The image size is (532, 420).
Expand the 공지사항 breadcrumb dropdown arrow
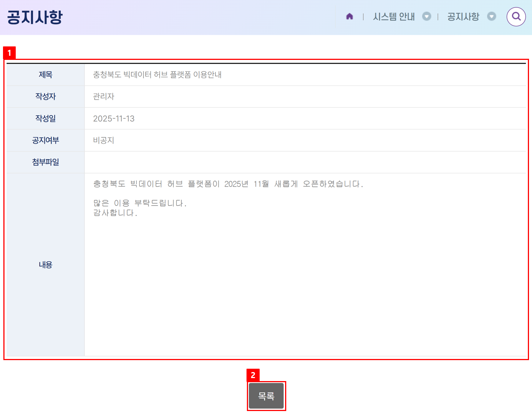pyautogui.click(x=491, y=16)
